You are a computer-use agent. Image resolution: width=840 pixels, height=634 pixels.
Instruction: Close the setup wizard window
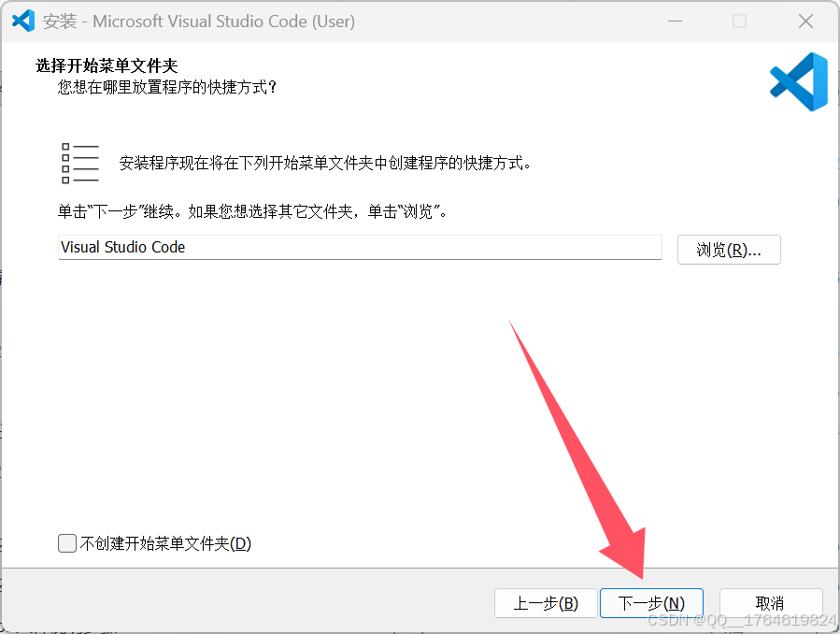tap(805, 22)
